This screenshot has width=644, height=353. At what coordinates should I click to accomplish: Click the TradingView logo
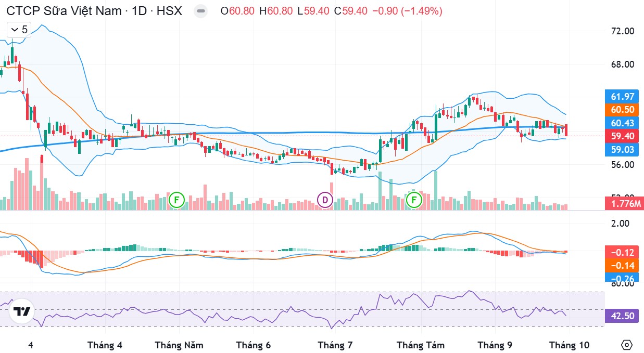click(21, 312)
